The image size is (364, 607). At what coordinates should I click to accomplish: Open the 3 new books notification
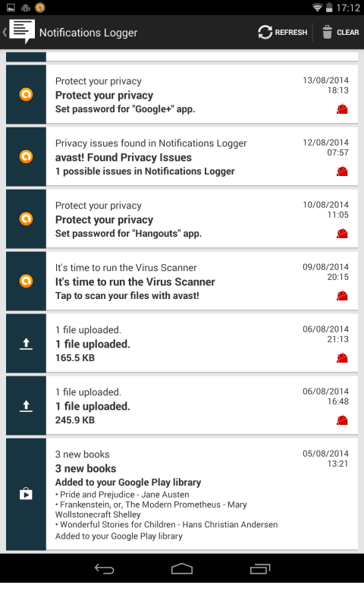point(182,494)
